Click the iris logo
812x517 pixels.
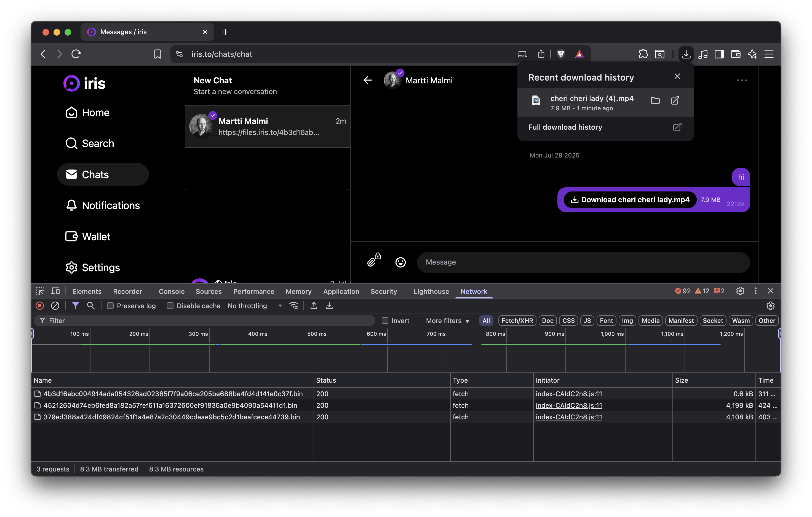pos(85,83)
